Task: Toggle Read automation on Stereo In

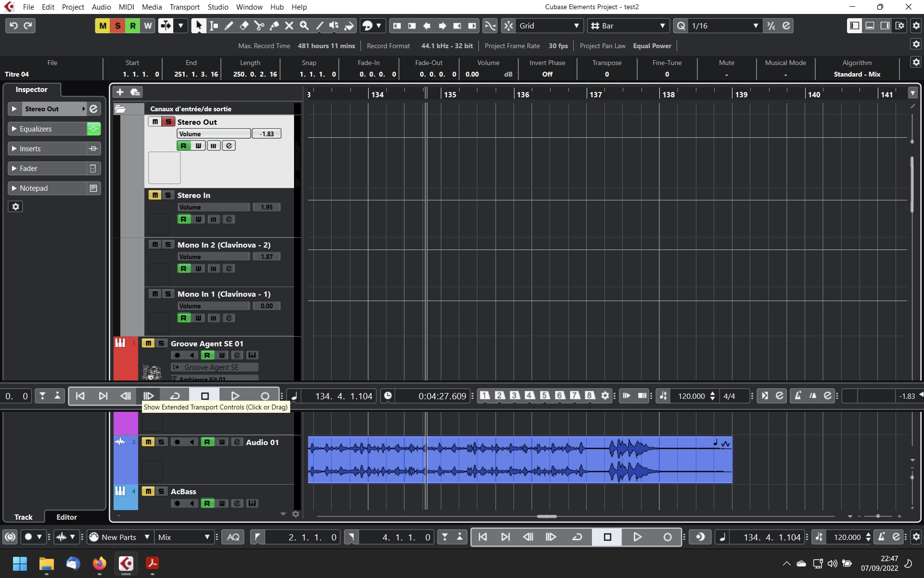Action: click(x=183, y=219)
